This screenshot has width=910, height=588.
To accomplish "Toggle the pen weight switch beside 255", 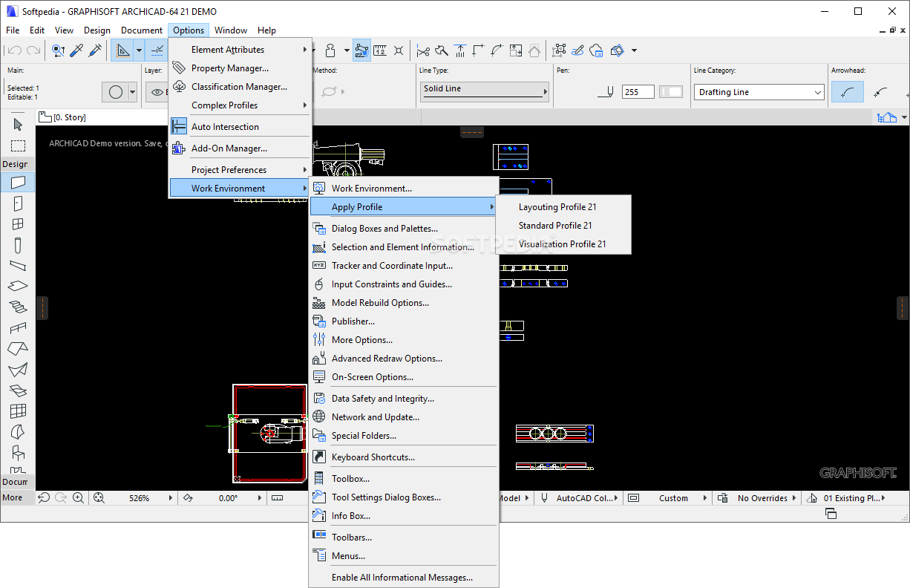I will click(x=672, y=92).
